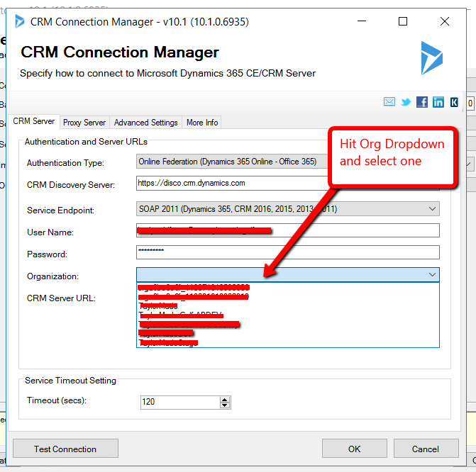The height and width of the screenshot is (472, 476).
Task: Click the 'Service Endpoint:' label
Action: coord(61,210)
